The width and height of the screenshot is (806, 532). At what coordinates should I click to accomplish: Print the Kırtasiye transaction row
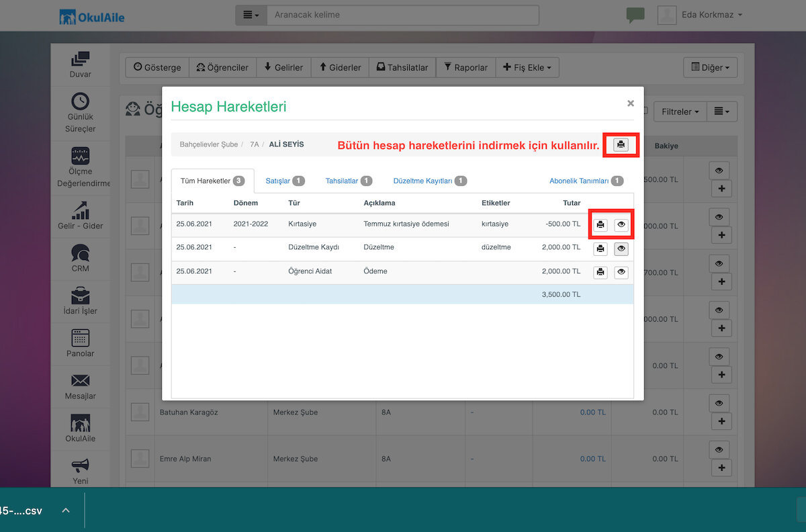coord(600,224)
